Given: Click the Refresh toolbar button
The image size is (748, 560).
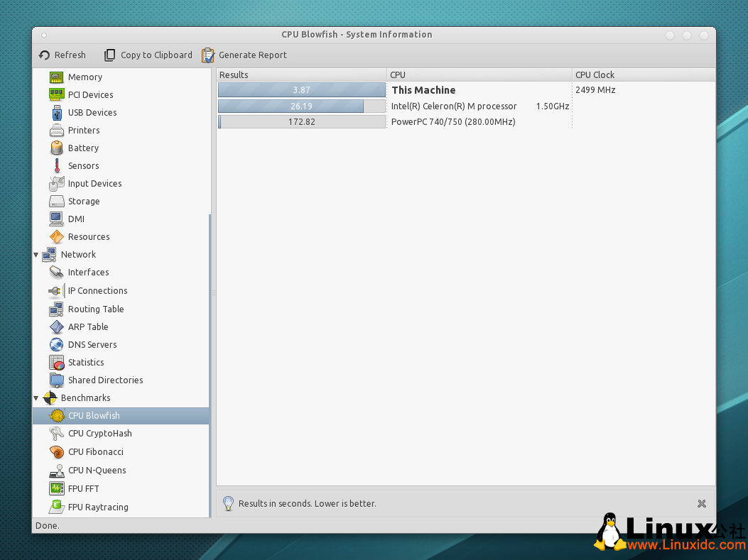Looking at the screenshot, I should (x=63, y=55).
